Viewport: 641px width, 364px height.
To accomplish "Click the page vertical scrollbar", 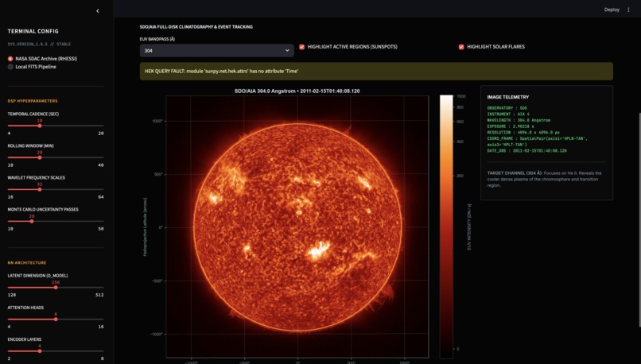I will tap(639, 219).
